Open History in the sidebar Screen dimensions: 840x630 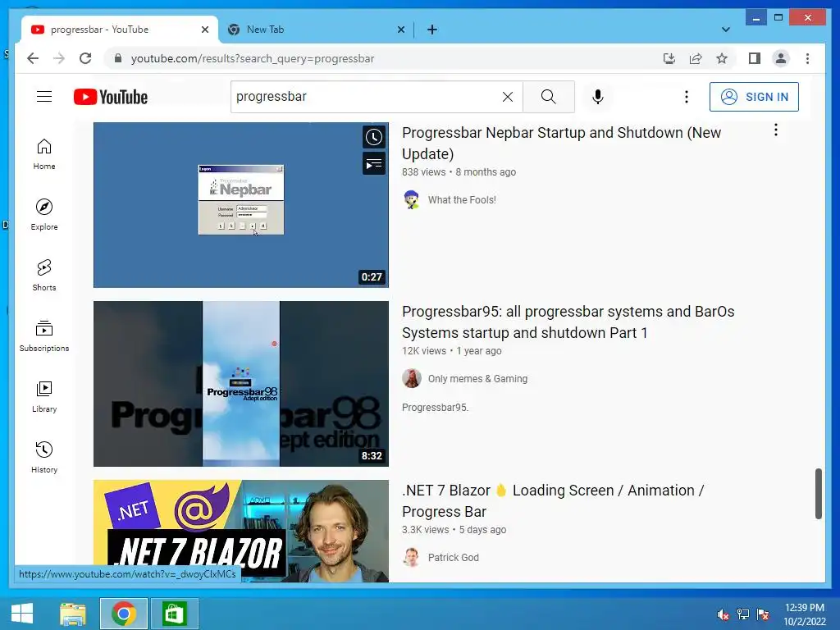(x=44, y=457)
